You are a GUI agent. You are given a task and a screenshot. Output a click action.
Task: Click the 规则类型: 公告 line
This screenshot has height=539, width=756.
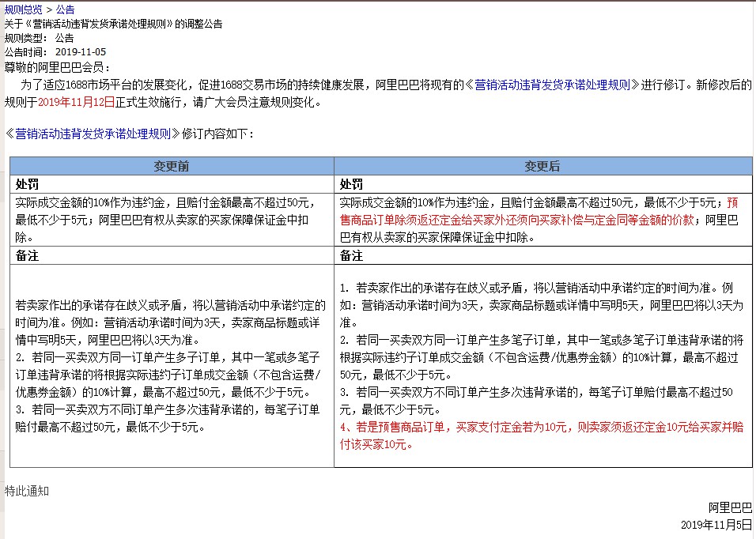pos(39,38)
